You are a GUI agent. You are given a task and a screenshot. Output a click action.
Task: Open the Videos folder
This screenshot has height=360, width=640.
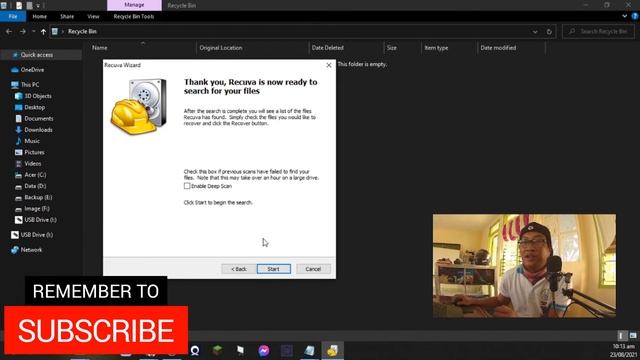pyautogui.click(x=33, y=164)
